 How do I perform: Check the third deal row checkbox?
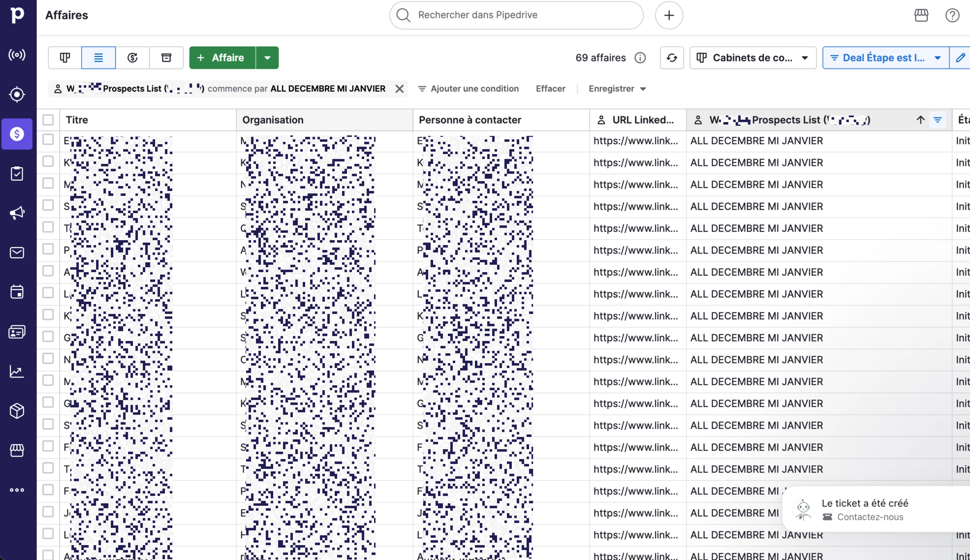[x=48, y=184]
